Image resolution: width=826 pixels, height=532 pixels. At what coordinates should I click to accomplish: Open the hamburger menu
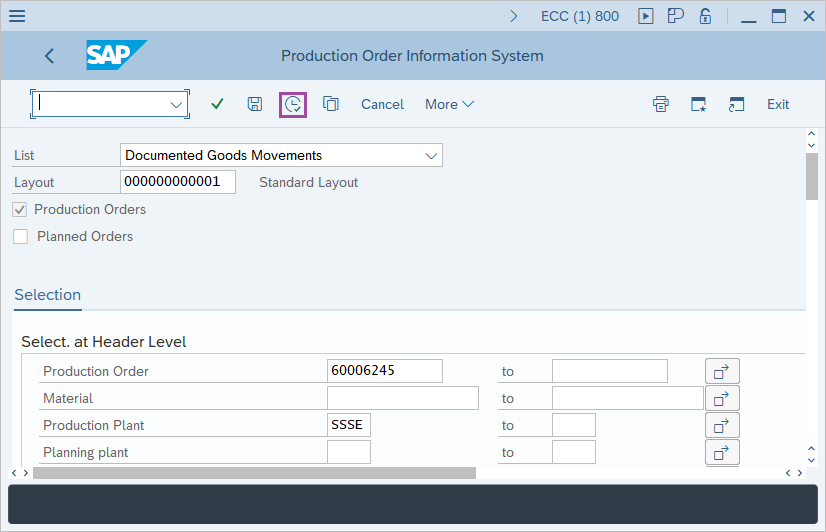(x=17, y=16)
